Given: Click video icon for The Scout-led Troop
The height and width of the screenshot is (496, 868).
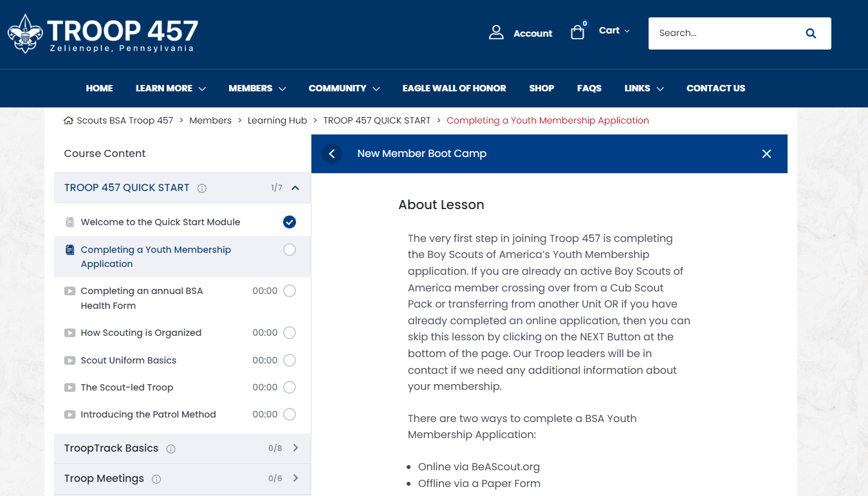Looking at the screenshot, I should [x=70, y=387].
